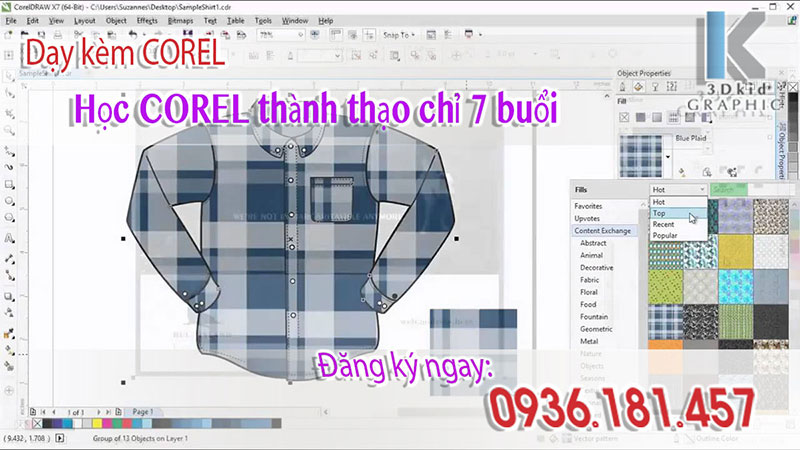Open the Effects menu
This screenshot has width=800, height=450.
(147, 21)
